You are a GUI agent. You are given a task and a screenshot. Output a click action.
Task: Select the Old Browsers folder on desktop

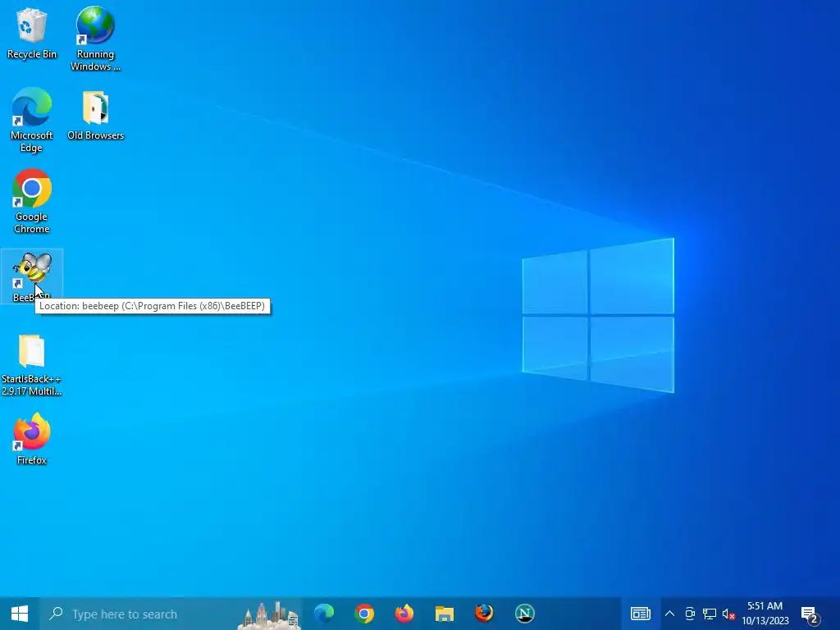coord(95,115)
